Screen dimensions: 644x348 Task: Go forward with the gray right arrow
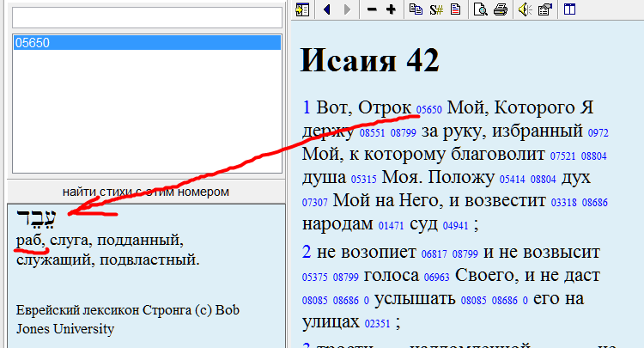pos(347,9)
